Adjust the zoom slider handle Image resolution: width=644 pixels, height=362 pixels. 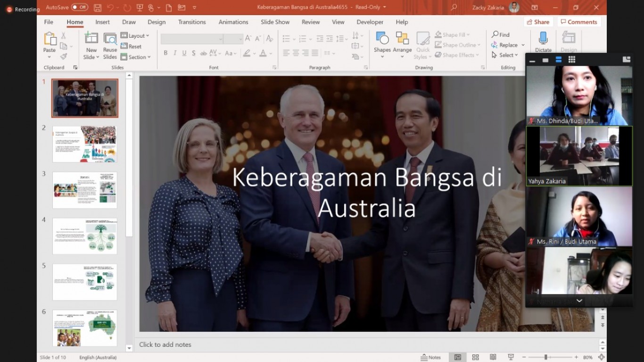click(545, 357)
